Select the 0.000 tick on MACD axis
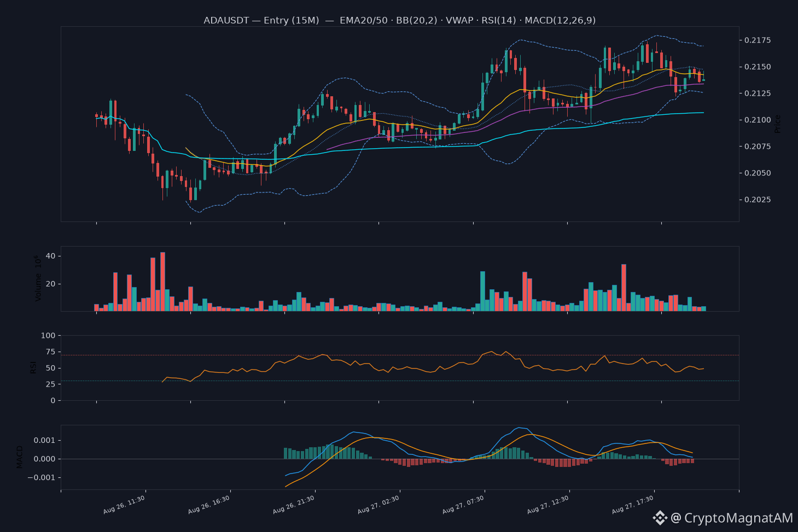The width and height of the screenshot is (798, 532). 44,459
